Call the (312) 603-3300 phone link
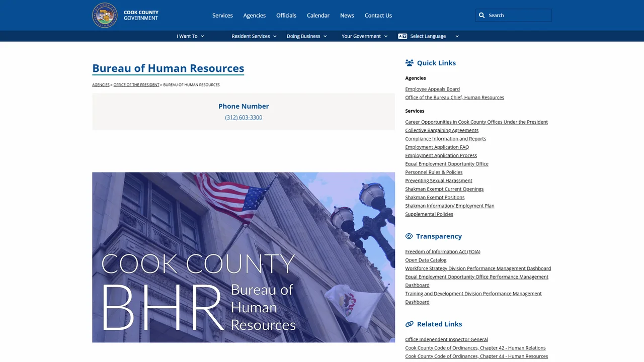Viewport: 644px width, 362px height. point(244,117)
